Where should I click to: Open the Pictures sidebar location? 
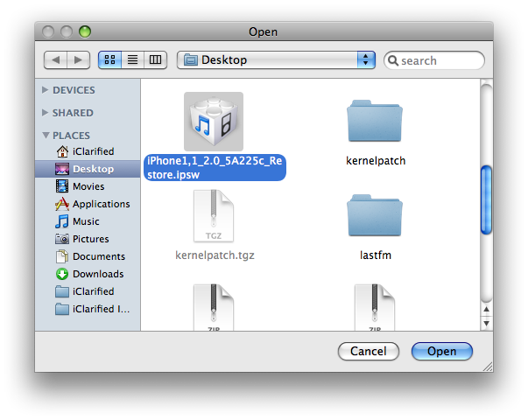(x=62, y=239)
